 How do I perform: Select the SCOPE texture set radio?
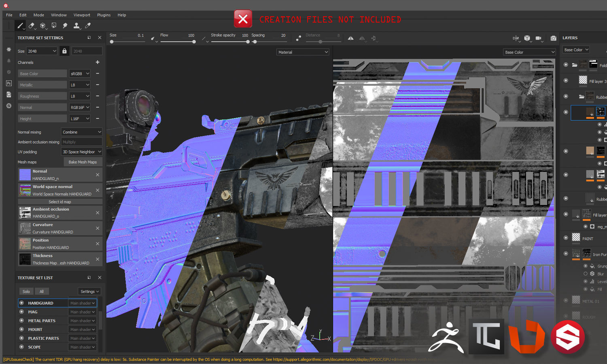(x=21, y=347)
